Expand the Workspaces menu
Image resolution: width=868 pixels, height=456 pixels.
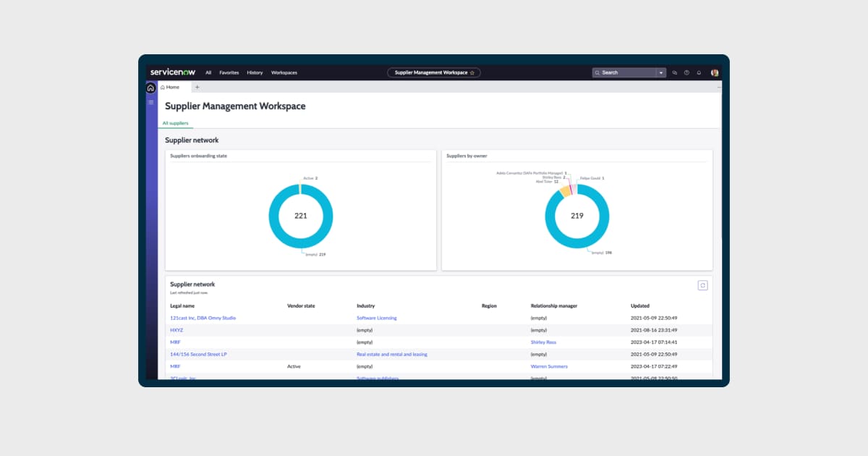[284, 72]
